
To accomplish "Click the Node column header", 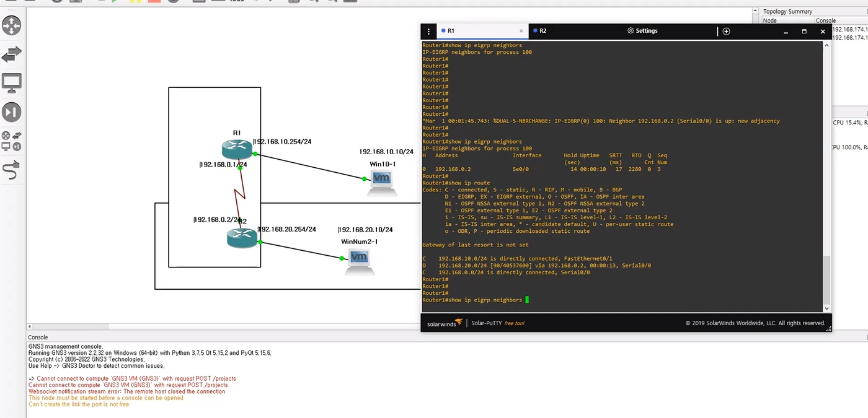I will coord(769,20).
